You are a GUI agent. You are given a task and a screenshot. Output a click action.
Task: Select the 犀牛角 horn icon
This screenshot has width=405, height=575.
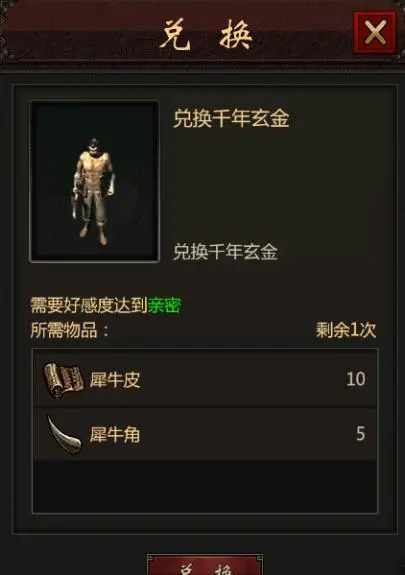pyautogui.click(x=64, y=435)
